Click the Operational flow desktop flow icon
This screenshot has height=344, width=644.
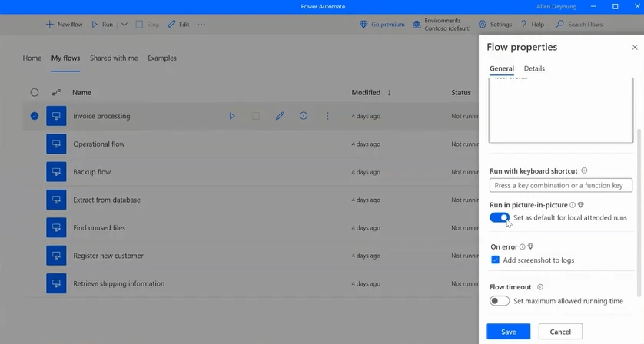[56, 144]
